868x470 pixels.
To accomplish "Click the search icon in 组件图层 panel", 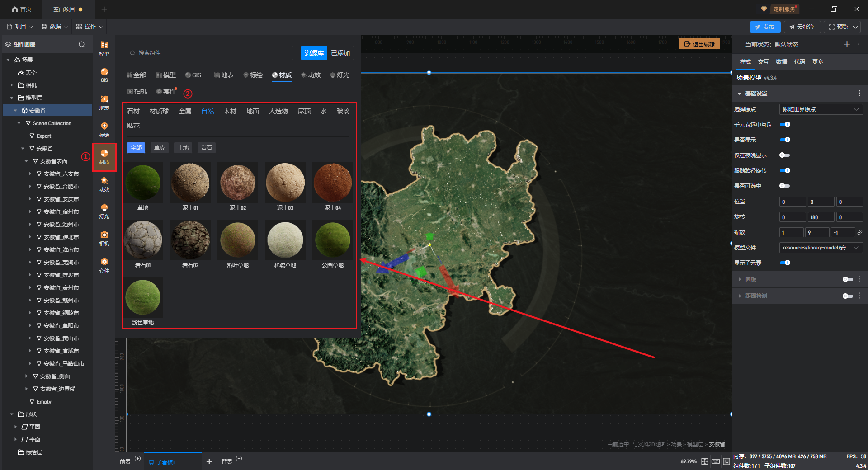I will [82, 44].
